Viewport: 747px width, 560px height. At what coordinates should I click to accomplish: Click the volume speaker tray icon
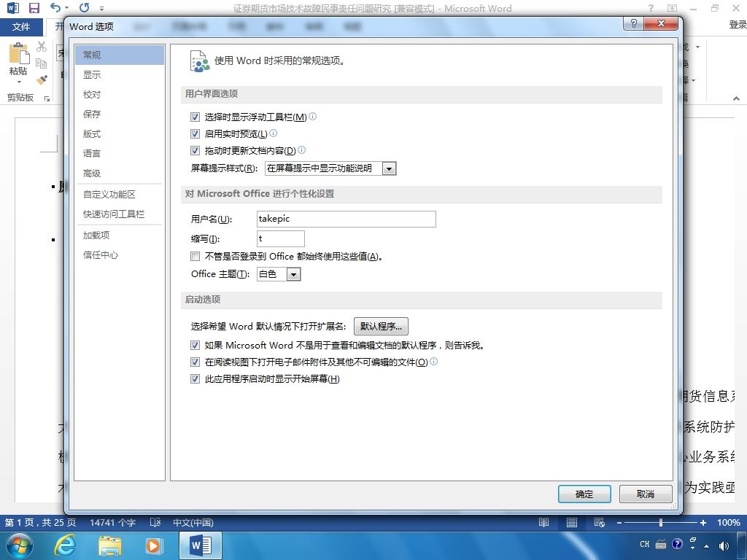pyautogui.click(x=724, y=545)
